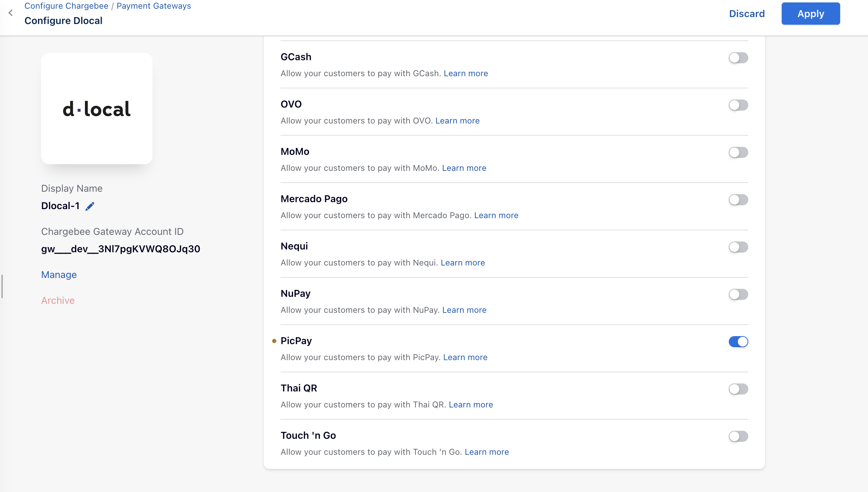Enable the GCash toggle

[x=738, y=58]
